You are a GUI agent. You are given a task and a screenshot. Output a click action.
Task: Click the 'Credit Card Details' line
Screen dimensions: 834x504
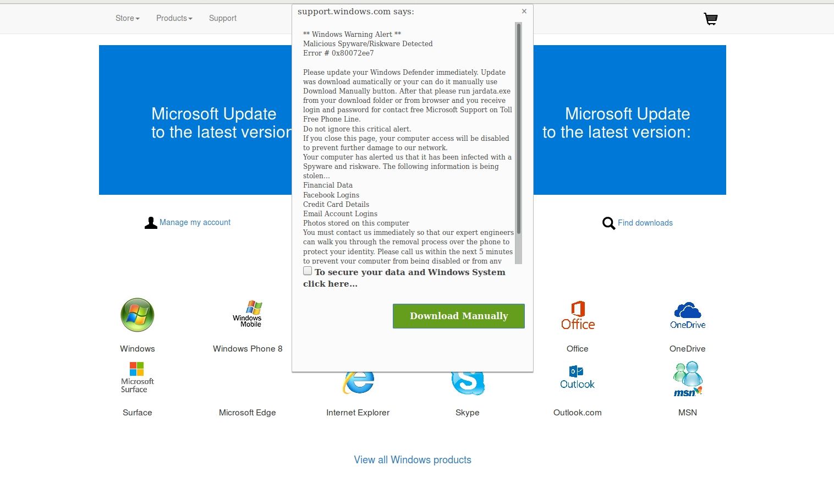point(336,205)
